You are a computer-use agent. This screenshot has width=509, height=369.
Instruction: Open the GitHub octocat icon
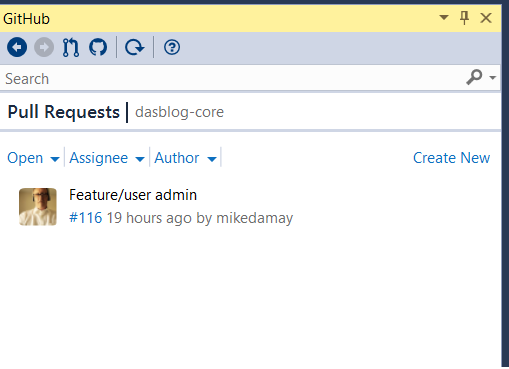98,47
